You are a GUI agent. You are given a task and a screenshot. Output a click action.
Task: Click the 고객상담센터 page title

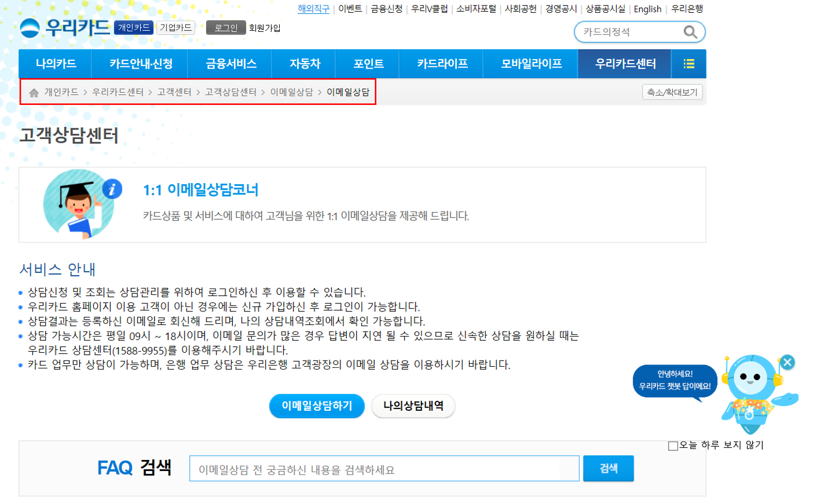[x=69, y=135]
